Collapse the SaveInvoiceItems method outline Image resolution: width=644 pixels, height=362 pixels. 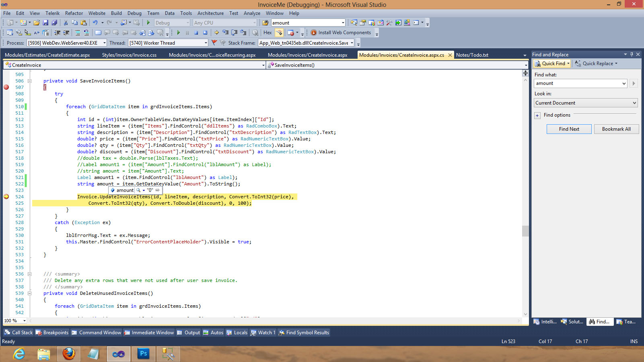click(x=29, y=81)
